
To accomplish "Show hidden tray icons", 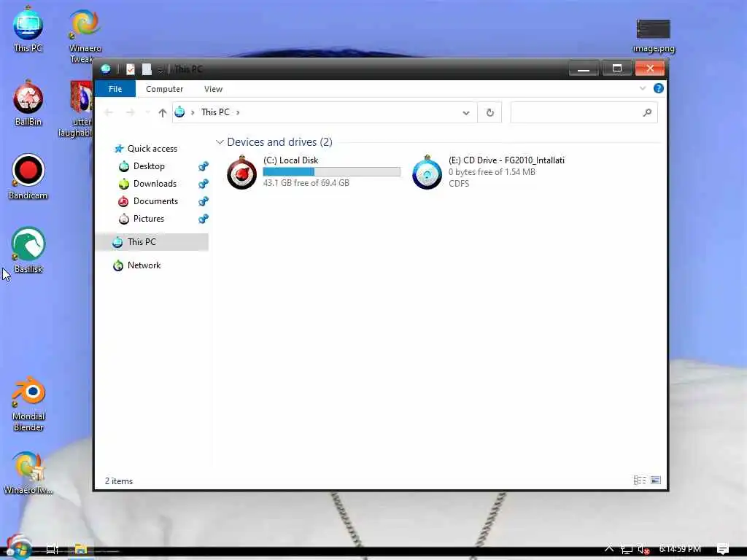I will pos(609,548).
